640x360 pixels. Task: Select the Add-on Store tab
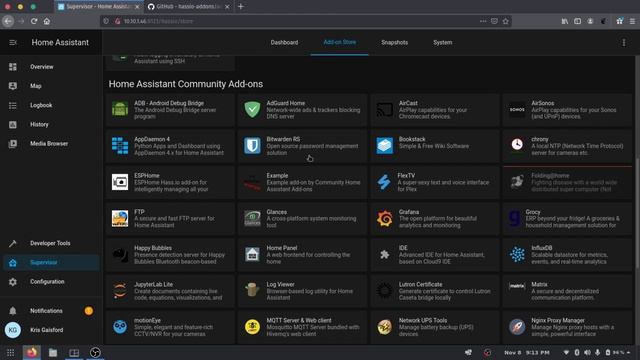tap(340, 42)
